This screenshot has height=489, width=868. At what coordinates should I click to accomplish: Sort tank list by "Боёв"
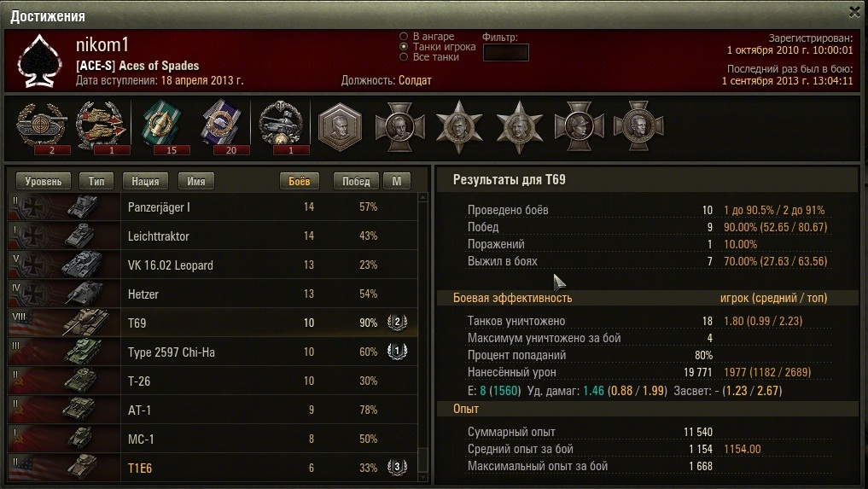[299, 181]
